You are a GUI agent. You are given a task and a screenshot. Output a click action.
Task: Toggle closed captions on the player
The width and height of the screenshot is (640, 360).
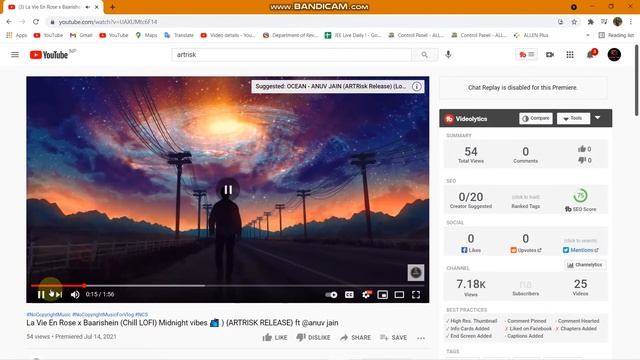[x=349, y=295]
